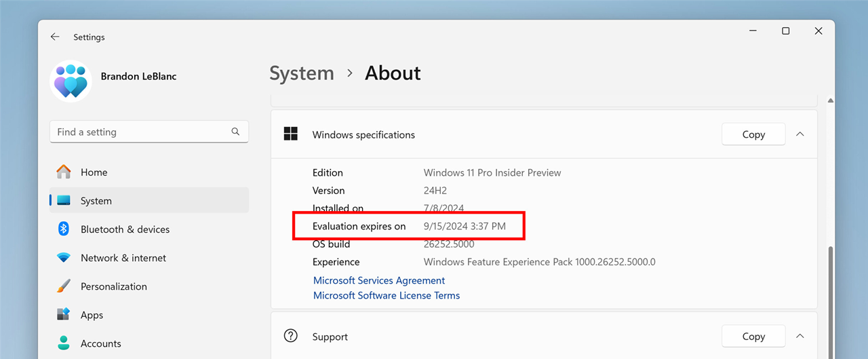The width and height of the screenshot is (868, 359).
Task: Click the scrollbar up arrow
Action: (830, 100)
